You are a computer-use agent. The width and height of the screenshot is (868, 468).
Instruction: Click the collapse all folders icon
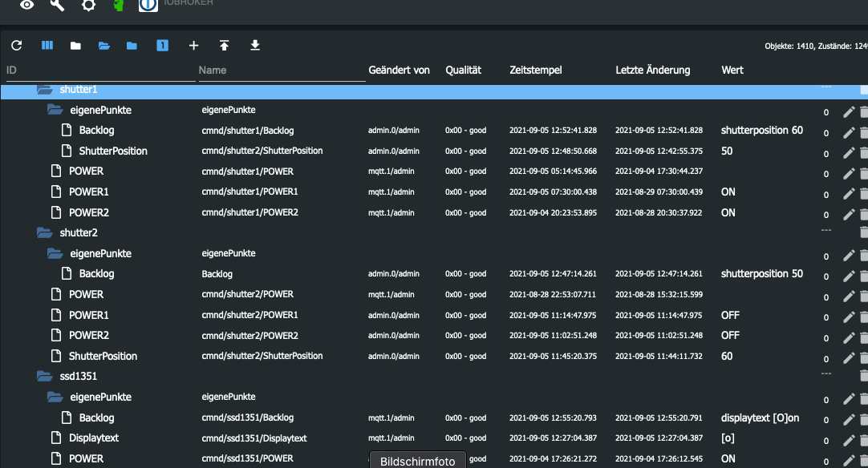pos(75,46)
